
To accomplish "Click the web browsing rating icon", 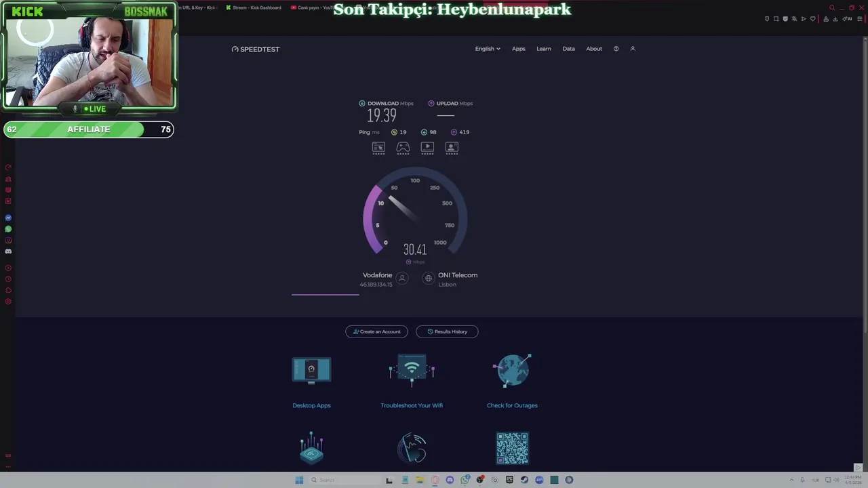I will click(378, 147).
